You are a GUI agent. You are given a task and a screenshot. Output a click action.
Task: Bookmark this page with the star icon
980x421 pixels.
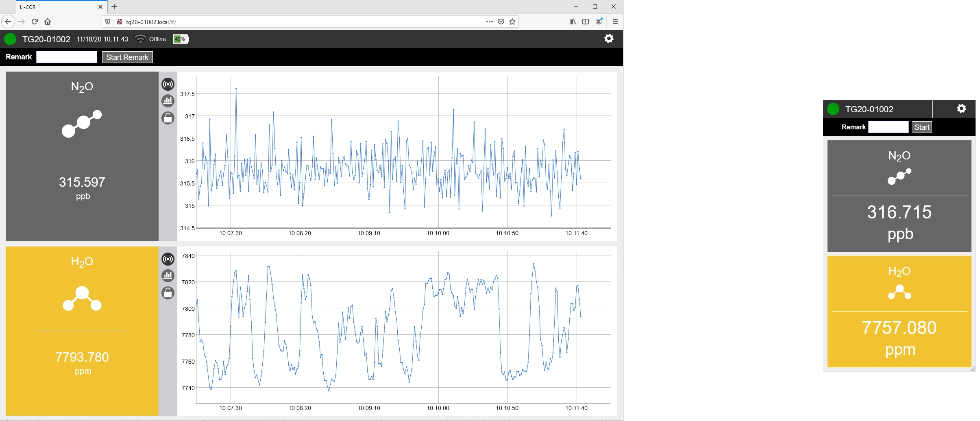point(512,22)
